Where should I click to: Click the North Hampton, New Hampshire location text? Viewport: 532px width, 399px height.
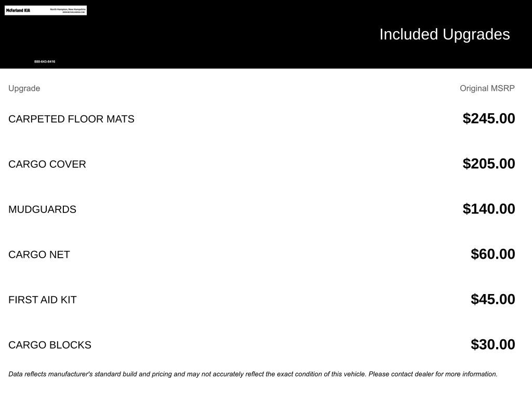(x=68, y=9)
